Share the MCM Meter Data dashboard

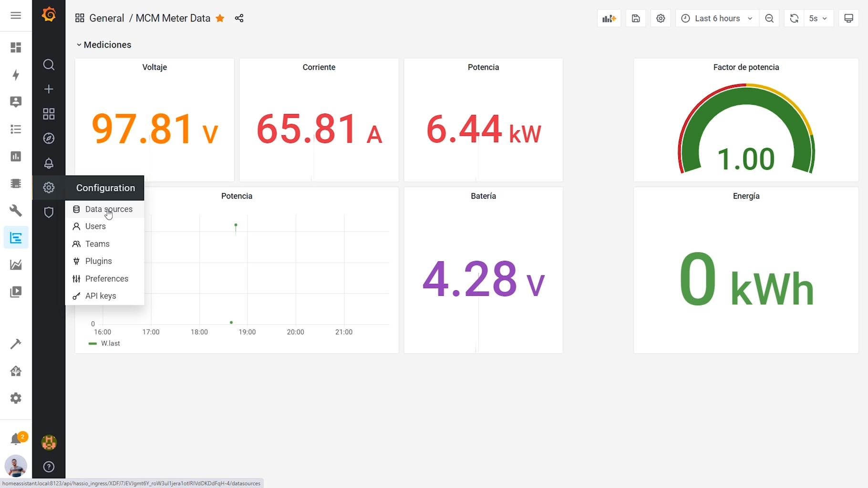(239, 18)
